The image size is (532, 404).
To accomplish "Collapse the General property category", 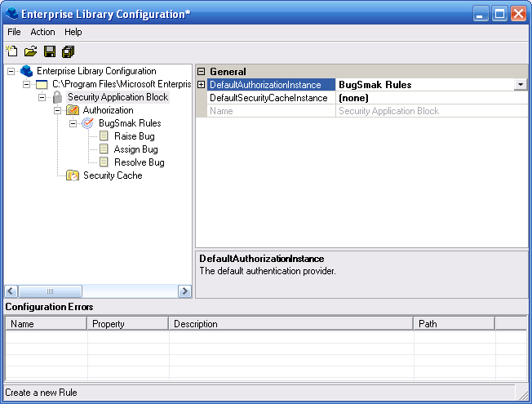I will 202,72.
